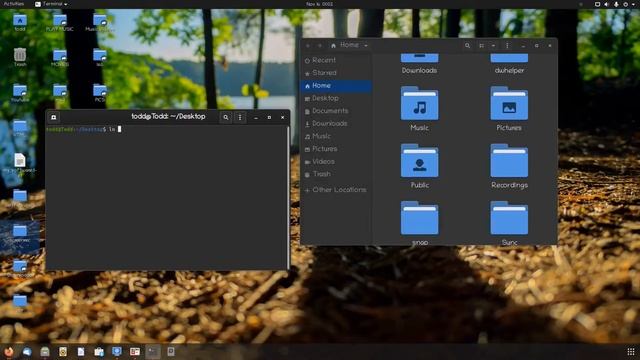
Task: Click Activities in the top bar
Action: pos(14,4)
